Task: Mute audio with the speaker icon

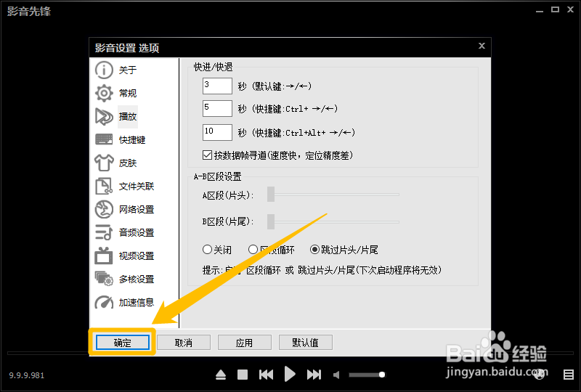Action: (336, 375)
